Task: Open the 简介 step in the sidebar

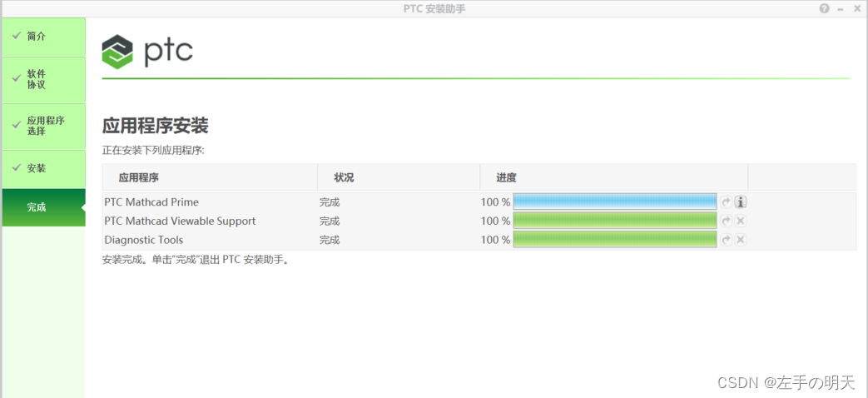Action: pos(44,37)
